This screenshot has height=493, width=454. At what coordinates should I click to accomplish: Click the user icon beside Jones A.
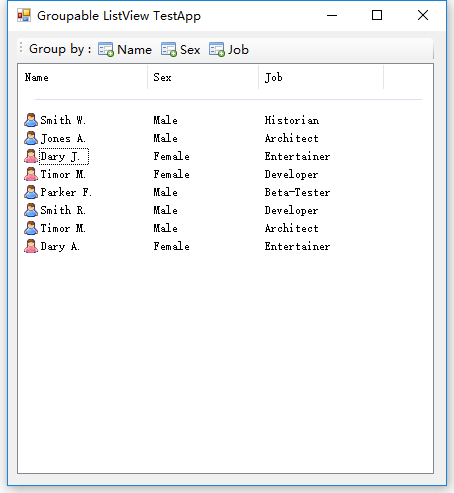pyautogui.click(x=31, y=138)
